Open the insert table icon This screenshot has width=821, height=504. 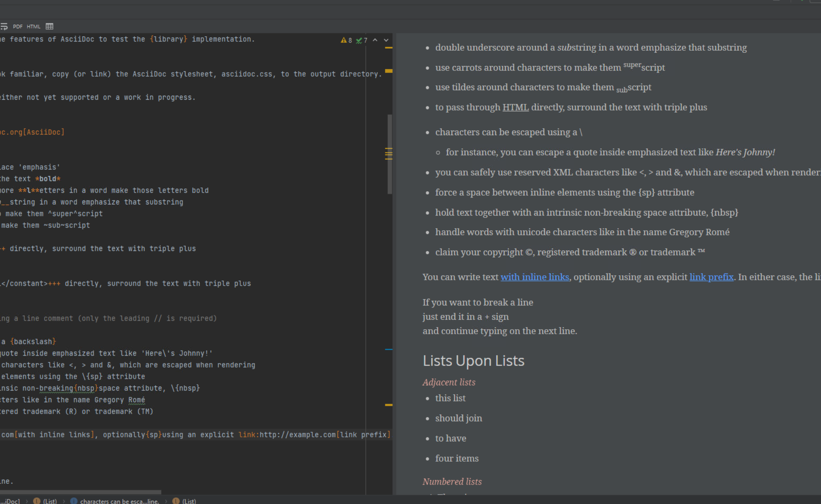click(x=49, y=26)
